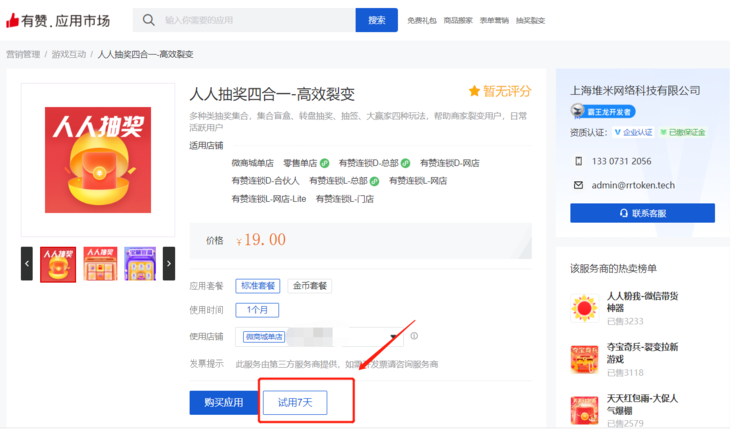
Task: Click the 有赞连锁L-网店-Lite shop text
Action: pos(269,199)
